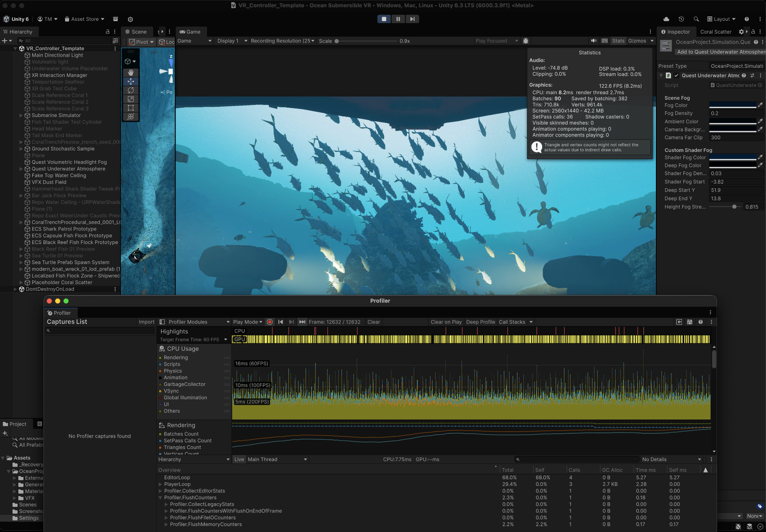Screen dimensions: 766x532
Task: Toggle Deep Profile in Profiler toolbar
Action: [480, 322]
